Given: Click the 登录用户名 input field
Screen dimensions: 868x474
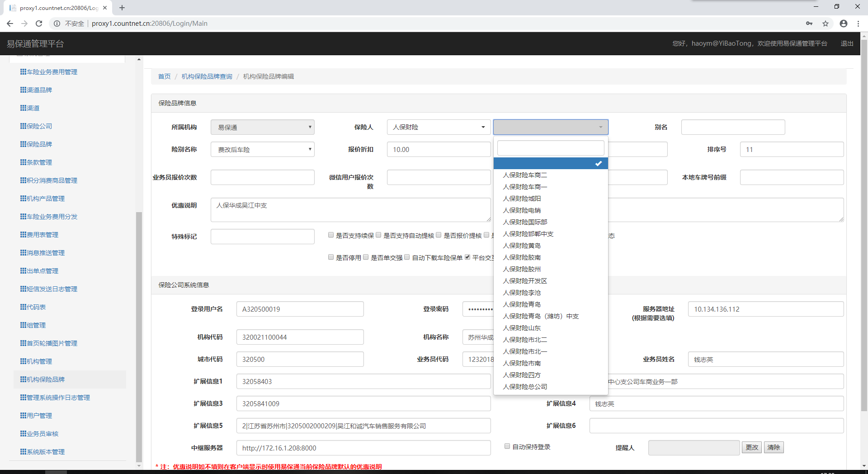Looking at the screenshot, I should (x=300, y=309).
